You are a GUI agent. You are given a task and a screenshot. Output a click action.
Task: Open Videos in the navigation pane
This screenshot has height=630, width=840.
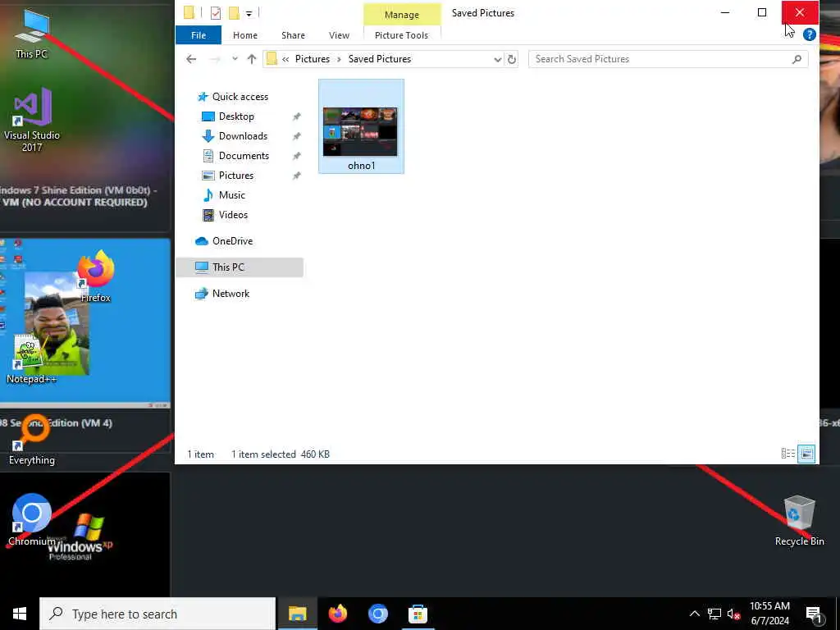pyautogui.click(x=233, y=215)
